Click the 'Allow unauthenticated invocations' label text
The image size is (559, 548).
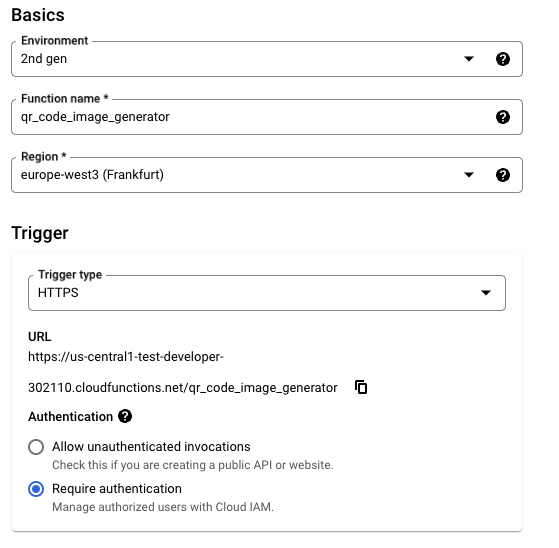coord(151,447)
